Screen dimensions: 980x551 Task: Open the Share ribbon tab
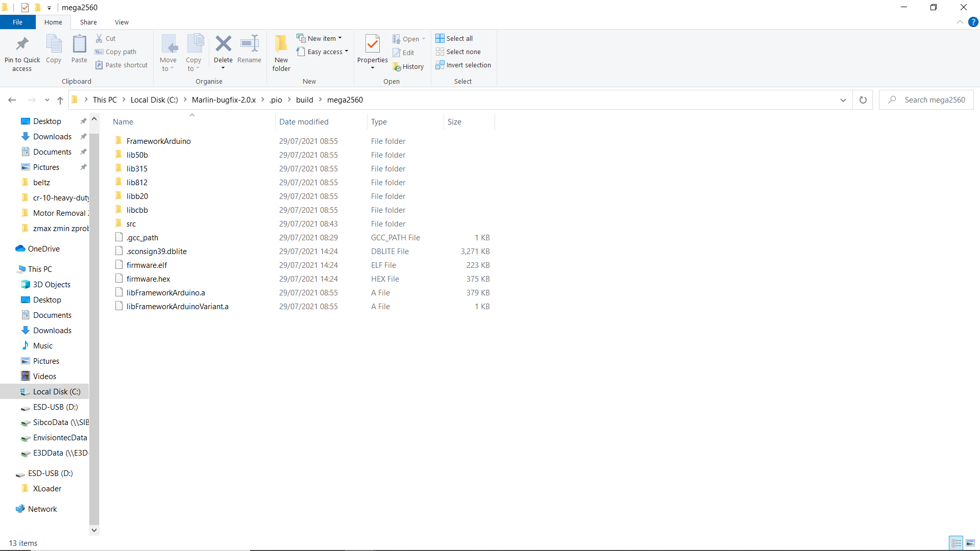(x=87, y=22)
